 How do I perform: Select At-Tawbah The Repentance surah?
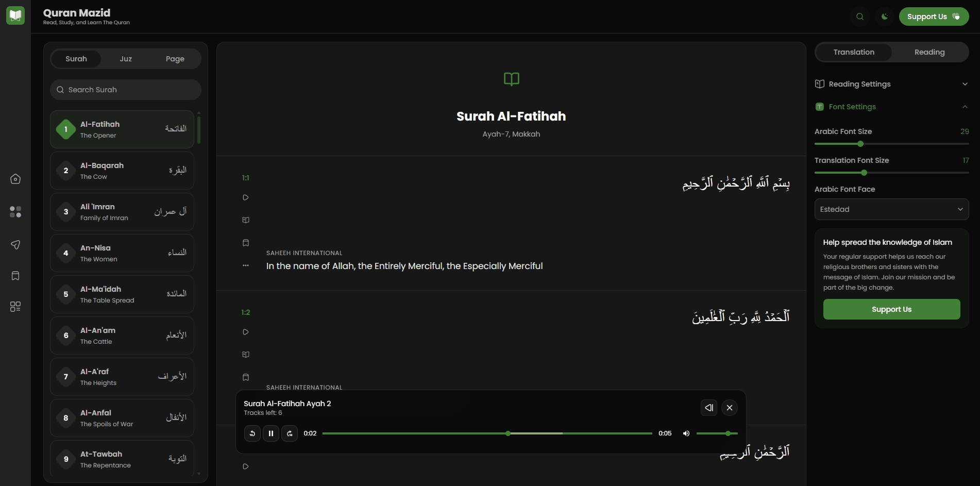(x=122, y=459)
